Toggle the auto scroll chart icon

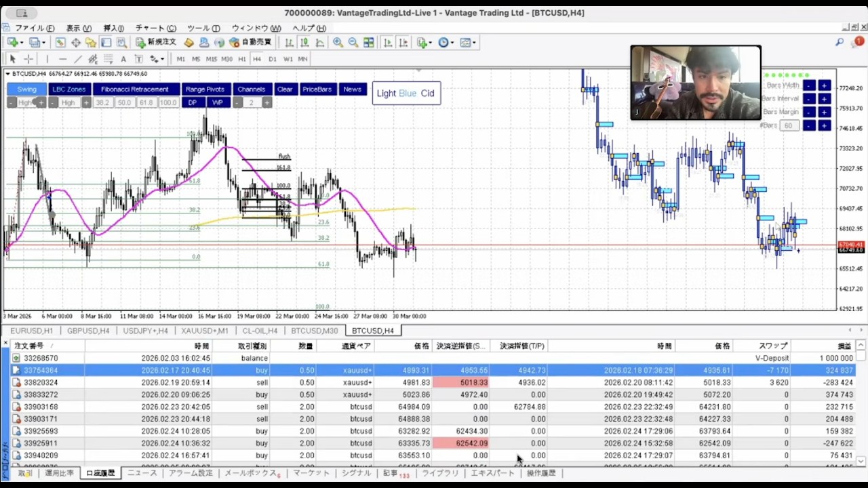[x=388, y=42]
